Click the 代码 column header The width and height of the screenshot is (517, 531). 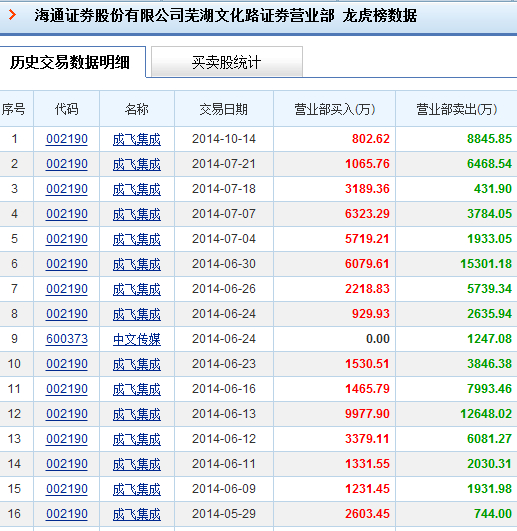click(67, 109)
